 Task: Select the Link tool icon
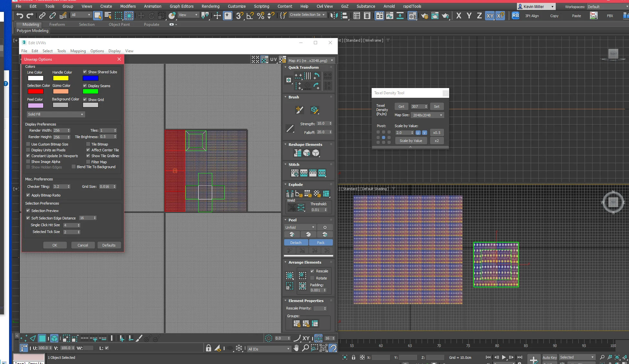tap(42, 15)
